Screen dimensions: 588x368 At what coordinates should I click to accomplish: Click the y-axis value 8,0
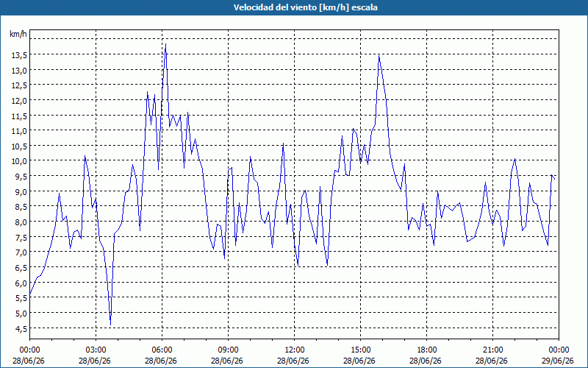tap(21, 222)
